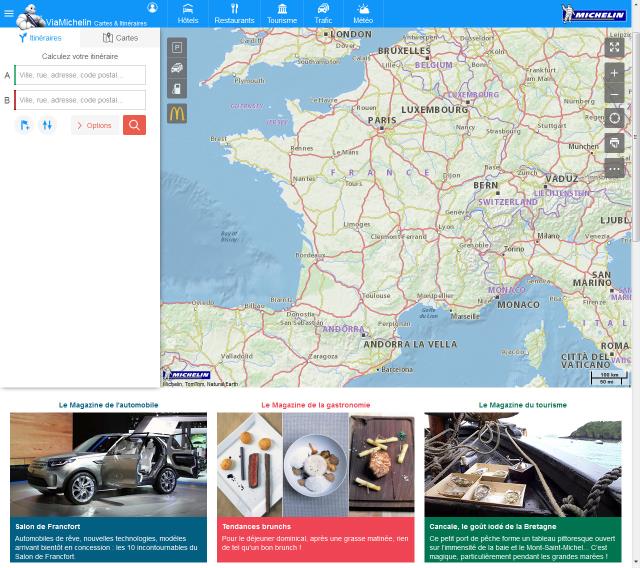This screenshot has height=568, width=640.
Task: Zoom in on the map
Action: pyautogui.click(x=614, y=73)
